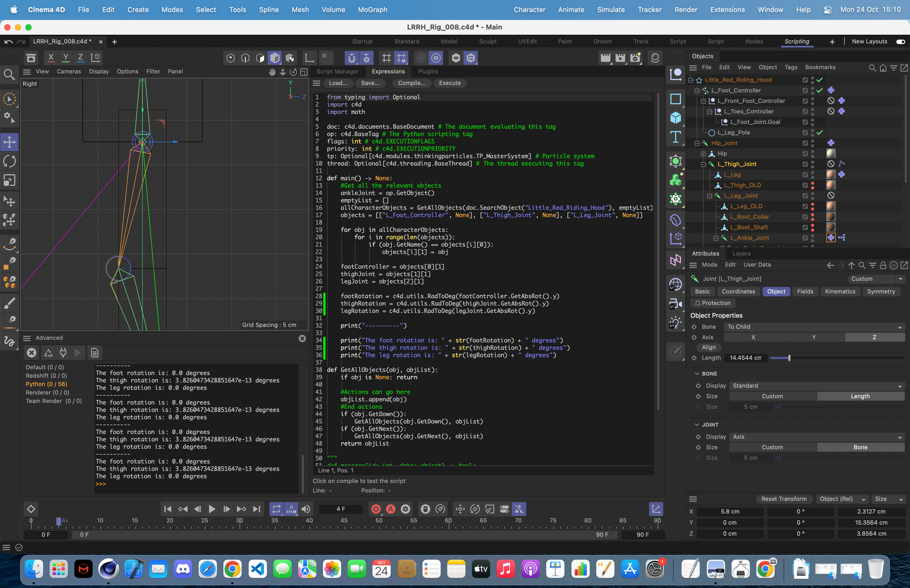Select the Rotate tool in left toolbar

click(x=9, y=161)
